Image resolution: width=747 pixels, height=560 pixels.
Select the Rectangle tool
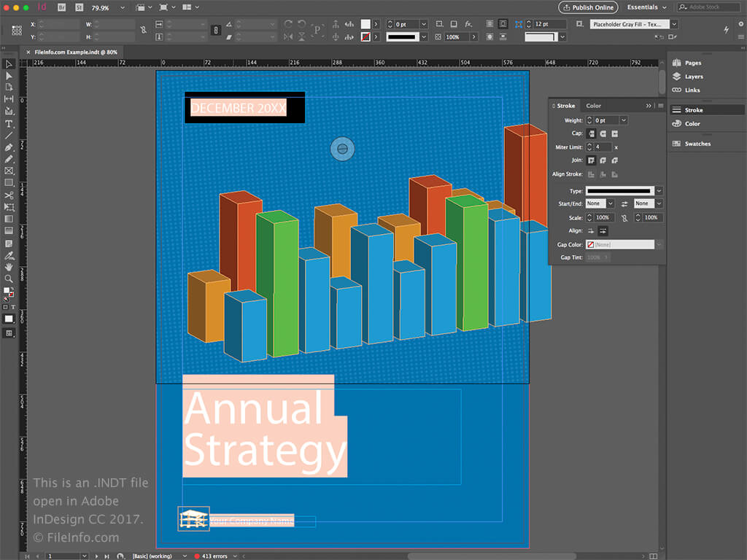coord(9,183)
